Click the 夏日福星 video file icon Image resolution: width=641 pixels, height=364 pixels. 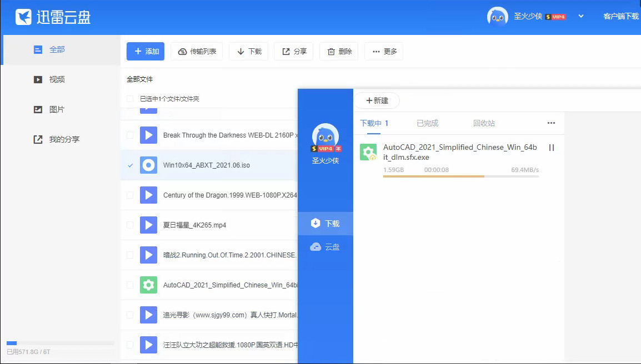coord(148,225)
